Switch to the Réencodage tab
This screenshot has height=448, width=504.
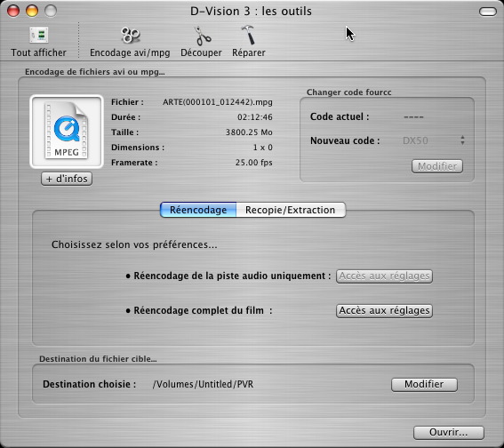point(198,210)
